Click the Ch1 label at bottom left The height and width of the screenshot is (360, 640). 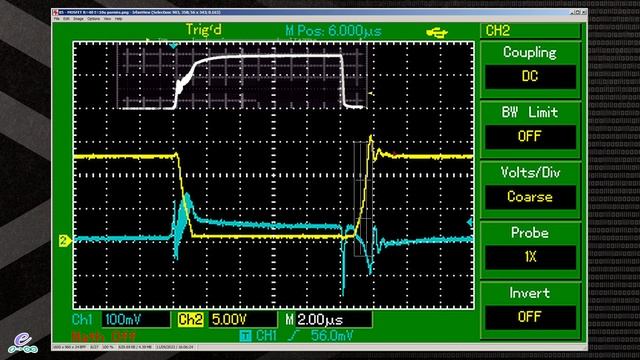[82, 320]
